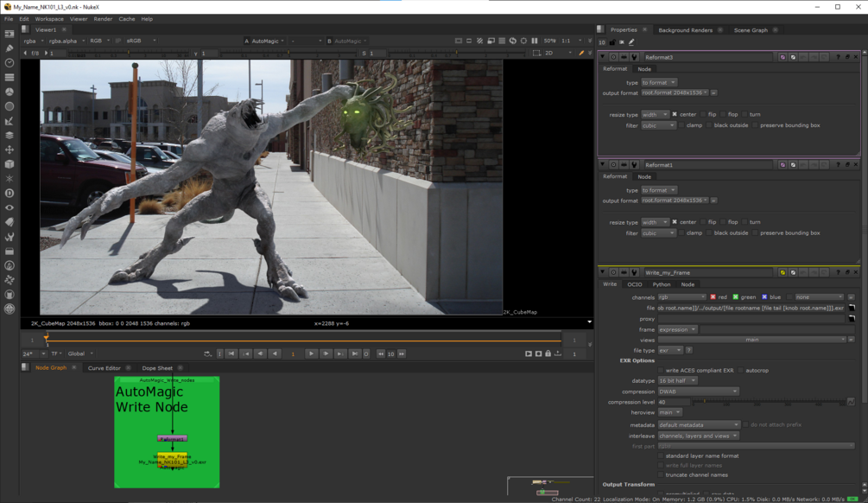Screen dimensions: 868x503
Task: Open the Transform nodes arrows menu
Action: click(10, 150)
